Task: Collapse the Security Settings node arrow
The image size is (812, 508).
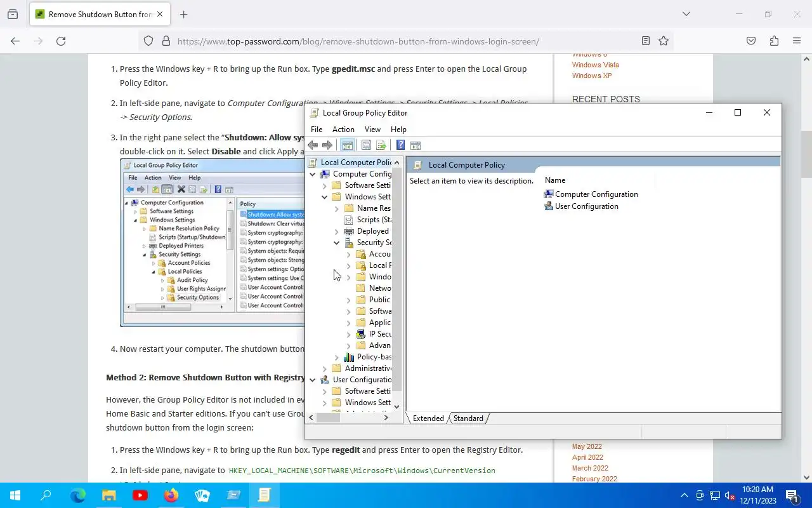Action: tap(336, 243)
